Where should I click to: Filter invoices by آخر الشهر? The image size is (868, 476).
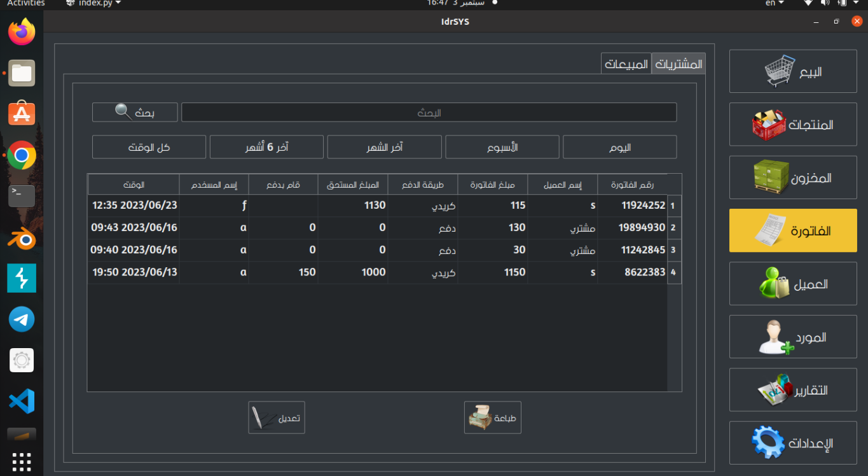(x=385, y=147)
